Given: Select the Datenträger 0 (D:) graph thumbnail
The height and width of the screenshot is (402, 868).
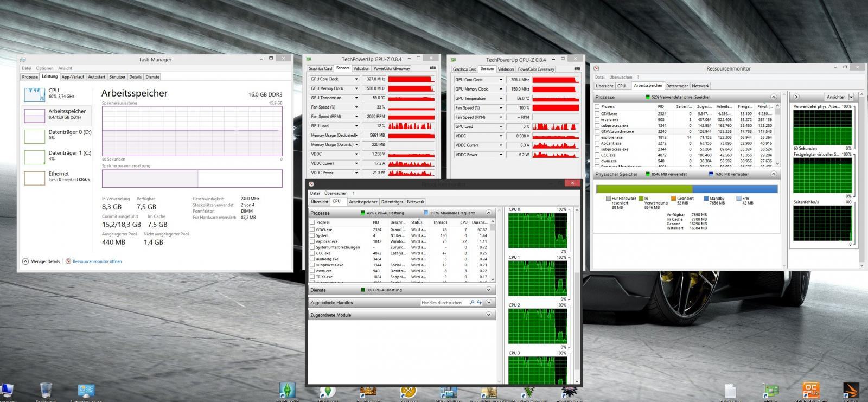Looking at the screenshot, I should click(34, 136).
